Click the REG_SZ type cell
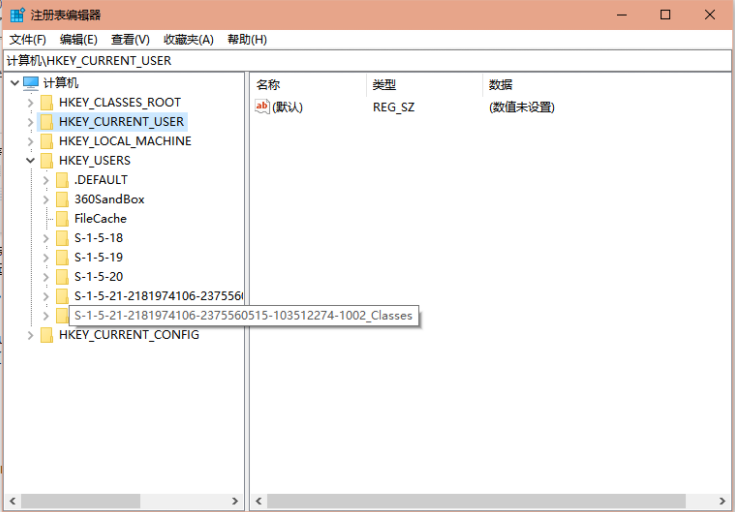 click(x=394, y=107)
